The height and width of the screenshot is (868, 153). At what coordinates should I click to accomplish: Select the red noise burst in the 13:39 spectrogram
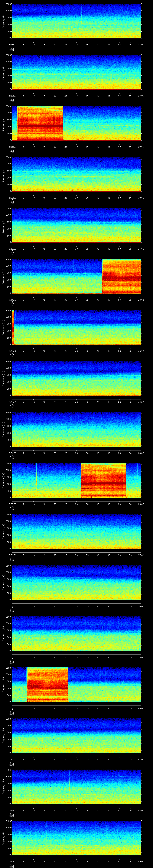[x=47, y=684]
